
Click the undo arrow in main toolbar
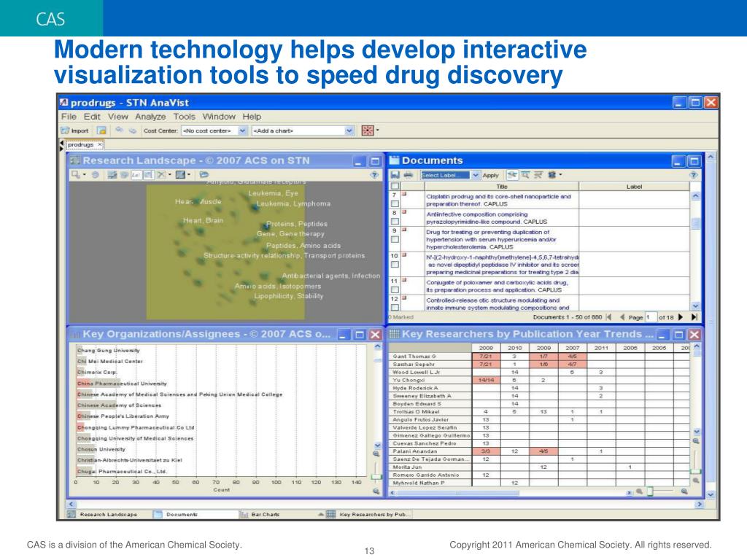click(x=119, y=130)
